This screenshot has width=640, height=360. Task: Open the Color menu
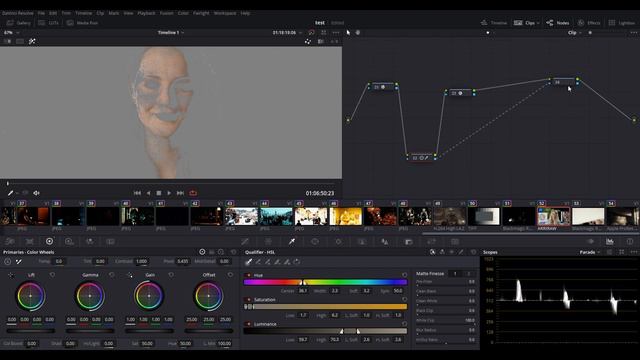click(x=183, y=13)
